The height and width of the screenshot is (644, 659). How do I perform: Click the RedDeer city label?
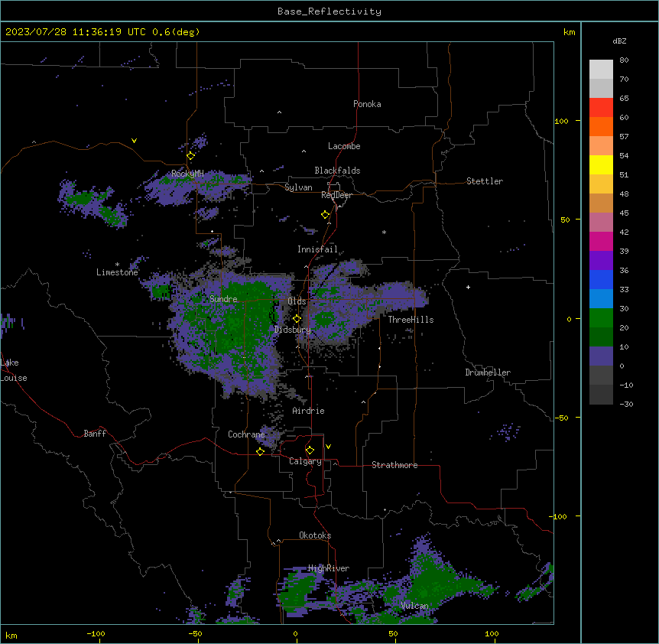pyautogui.click(x=336, y=195)
